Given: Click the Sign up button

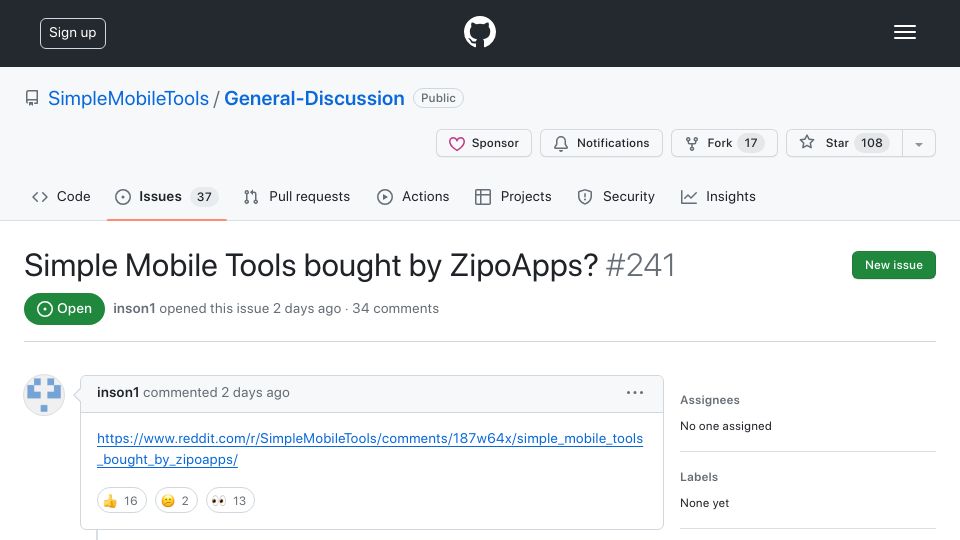Looking at the screenshot, I should [x=73, y=33].
